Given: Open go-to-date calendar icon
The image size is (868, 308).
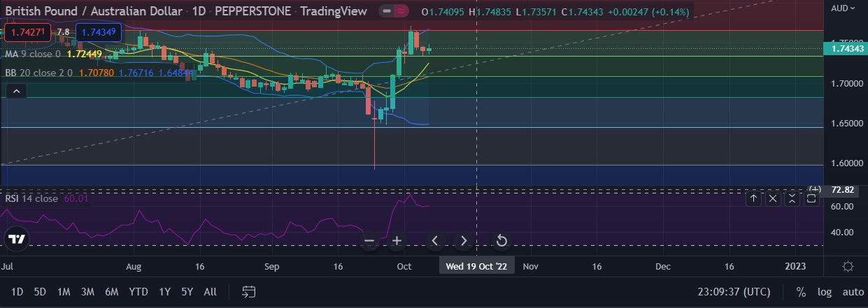Looking at the screenshot, I should click(x=248, y=291).
